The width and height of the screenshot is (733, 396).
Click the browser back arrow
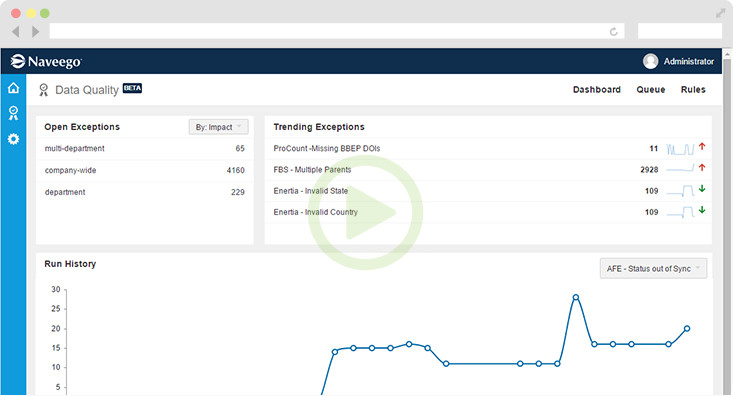[x=16, y=32]
